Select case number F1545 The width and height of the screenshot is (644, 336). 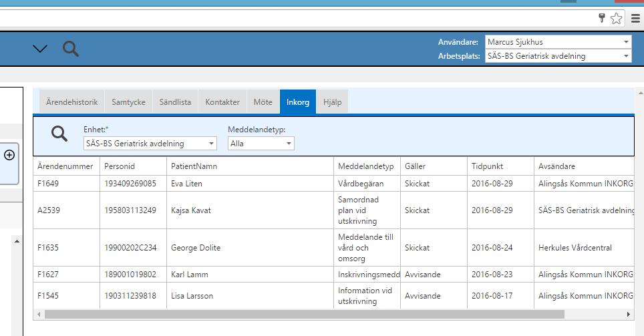pos(48,296)
